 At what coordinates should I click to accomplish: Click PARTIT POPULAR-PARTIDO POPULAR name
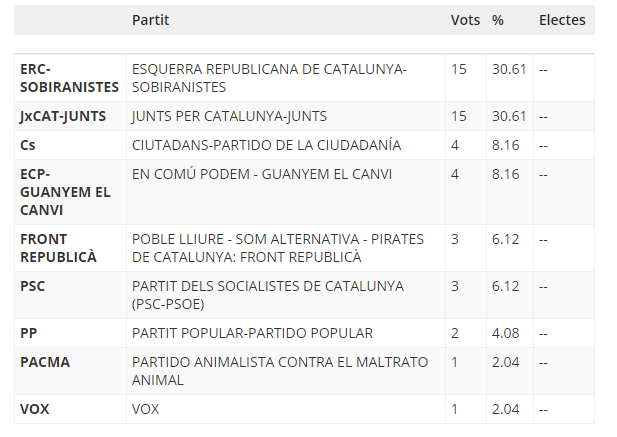(x=252, y=333)
